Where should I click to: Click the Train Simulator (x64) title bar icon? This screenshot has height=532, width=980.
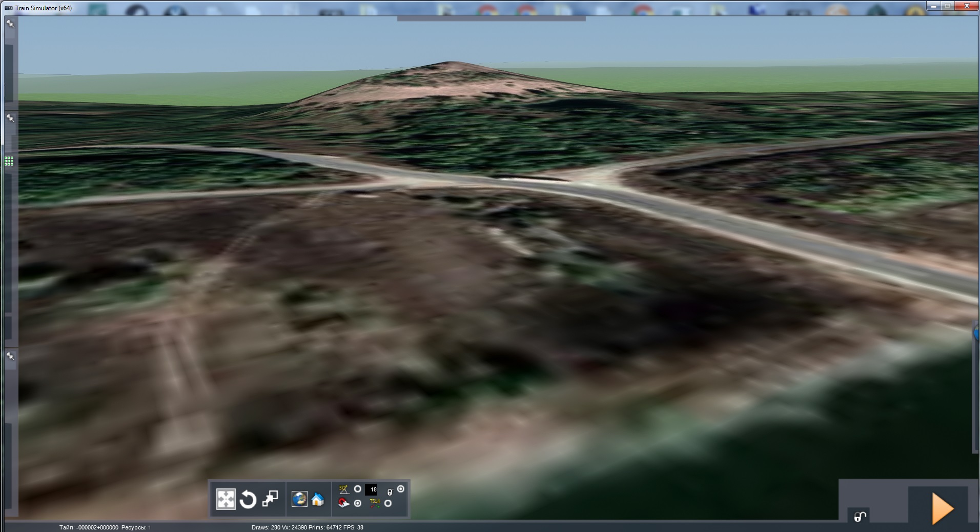point(8,8)
